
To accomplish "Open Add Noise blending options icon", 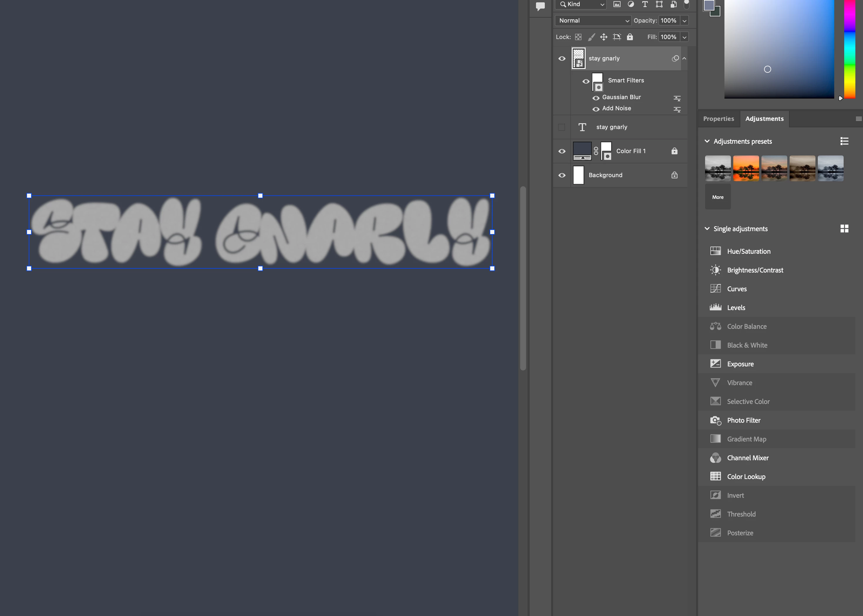I will click(677, 109).
